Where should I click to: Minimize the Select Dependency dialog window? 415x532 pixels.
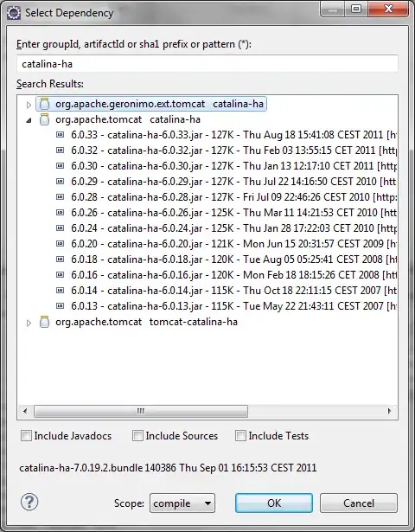[333, 10]
